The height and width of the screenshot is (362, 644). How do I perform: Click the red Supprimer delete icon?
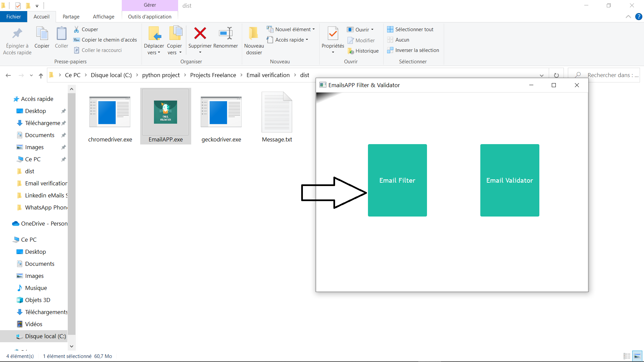[x=200, y=34]
